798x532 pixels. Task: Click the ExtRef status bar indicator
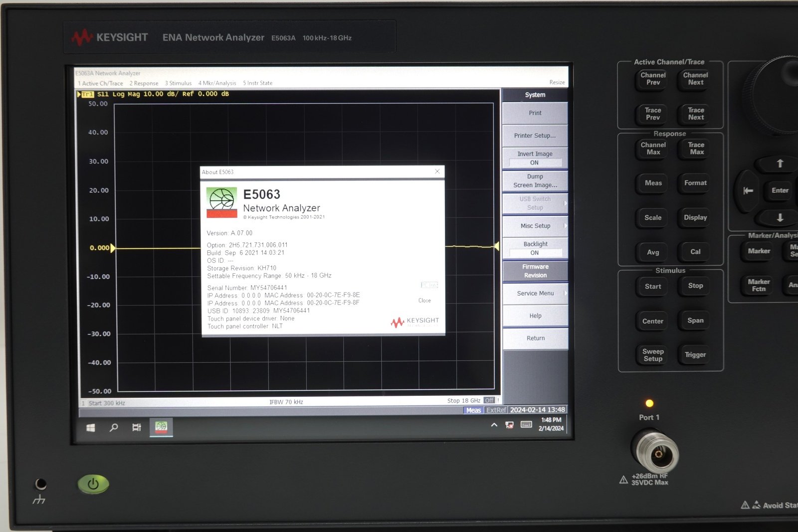pyautogui.click(x=496, y=410)
